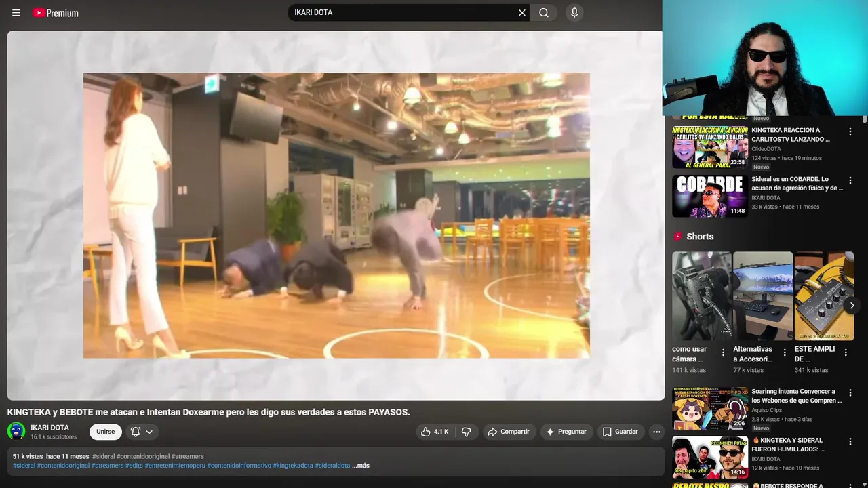Share video with Compartir

[x=509, y=432]
